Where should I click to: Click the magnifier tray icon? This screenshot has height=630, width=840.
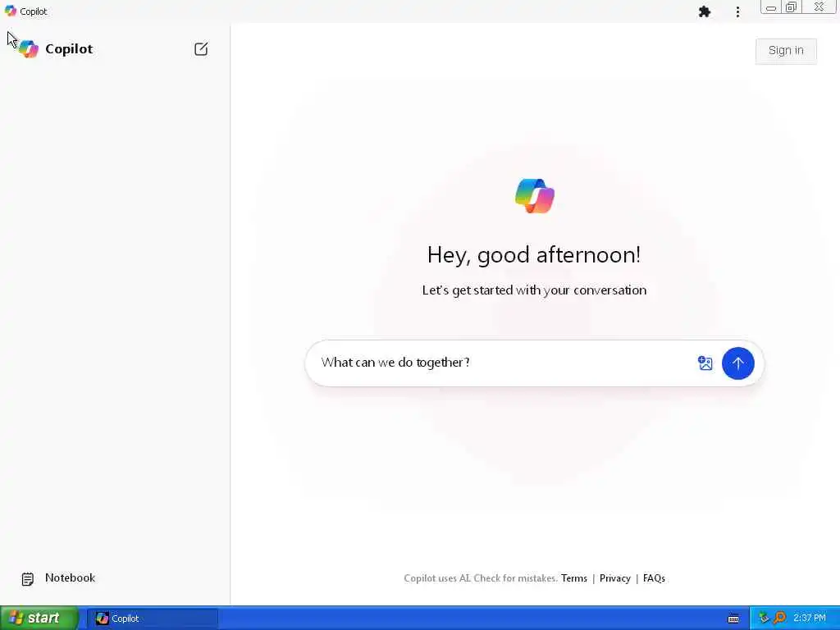coord(779,619)
